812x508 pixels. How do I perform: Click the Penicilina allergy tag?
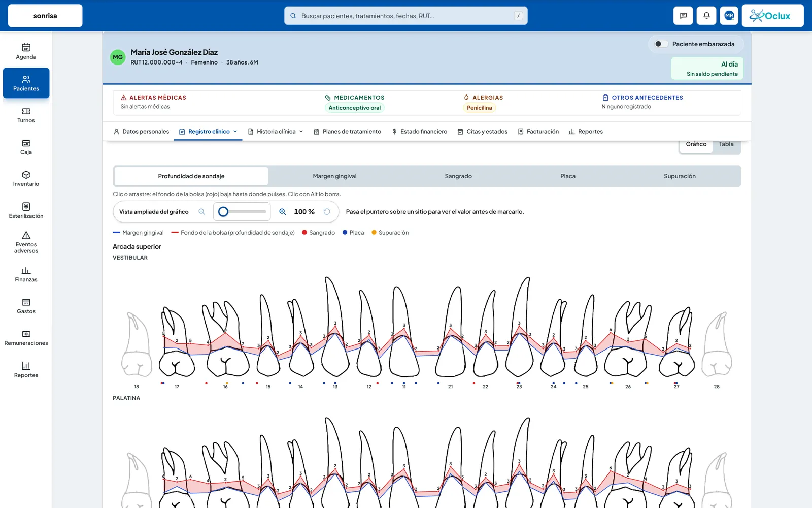(479, 108)
